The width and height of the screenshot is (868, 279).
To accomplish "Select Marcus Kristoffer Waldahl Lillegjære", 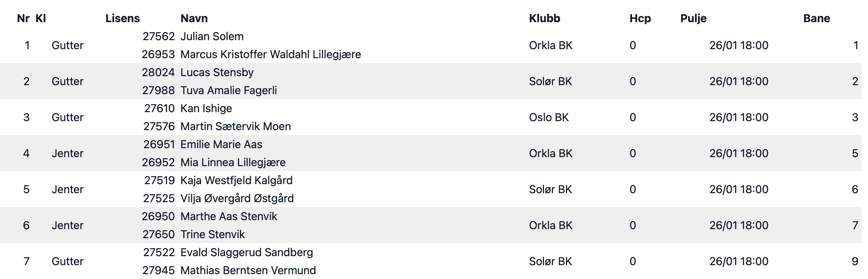I will point(271,54).
